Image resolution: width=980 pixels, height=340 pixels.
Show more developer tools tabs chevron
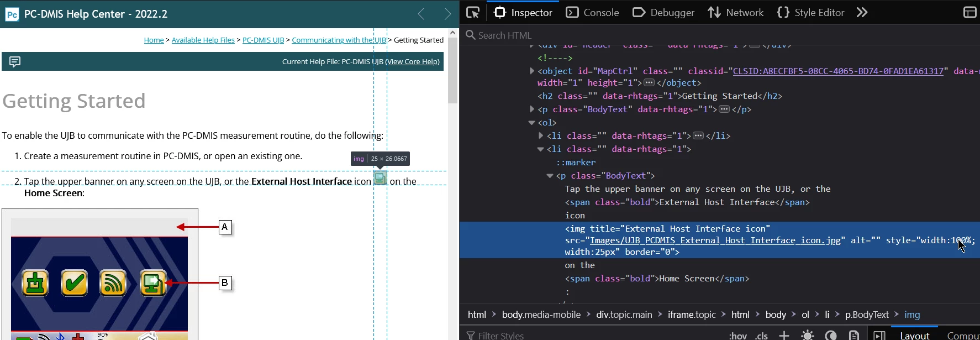[862, 12]
